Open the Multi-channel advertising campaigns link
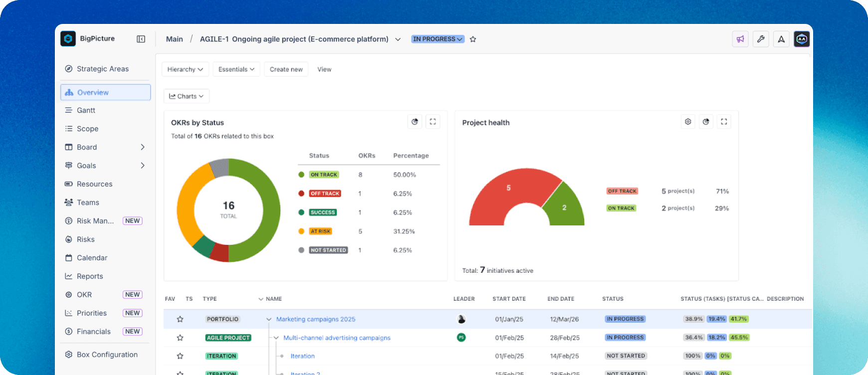 [337, 338]
